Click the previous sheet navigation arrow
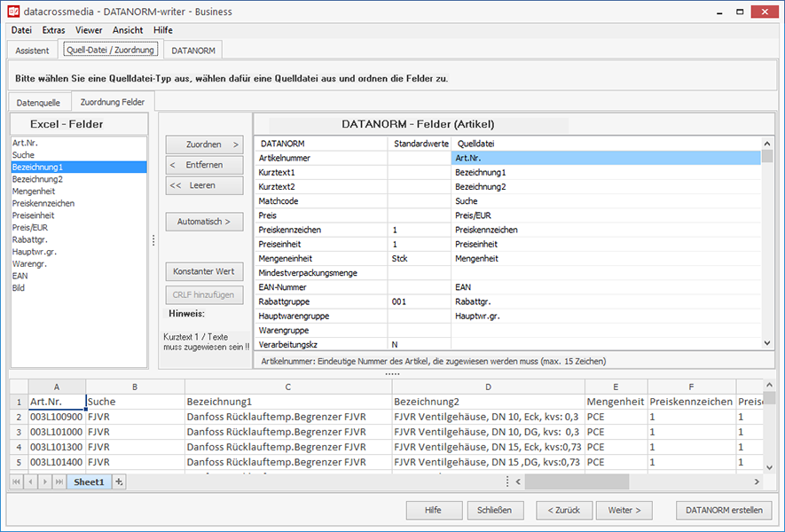 coord(31,481)
